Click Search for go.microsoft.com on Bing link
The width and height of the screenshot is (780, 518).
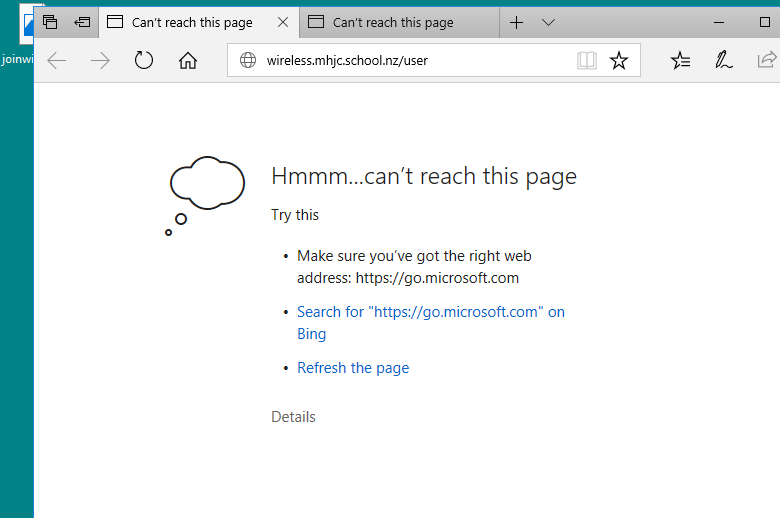click(431, 322)
